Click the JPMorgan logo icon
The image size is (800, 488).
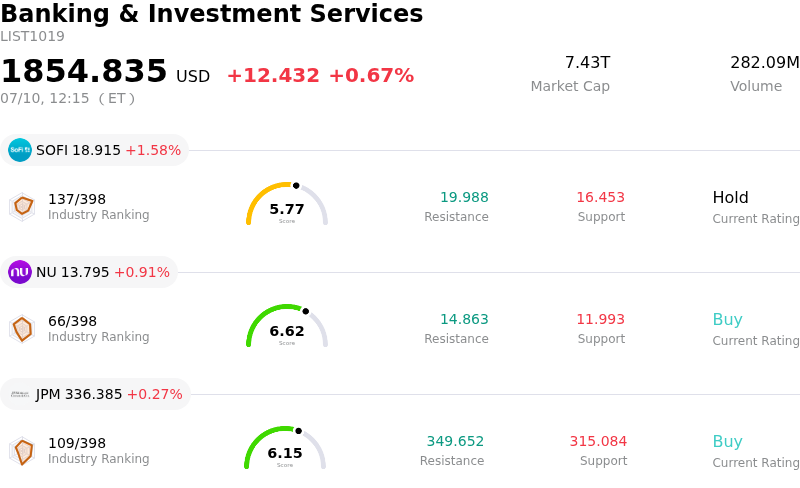point(20,394)
